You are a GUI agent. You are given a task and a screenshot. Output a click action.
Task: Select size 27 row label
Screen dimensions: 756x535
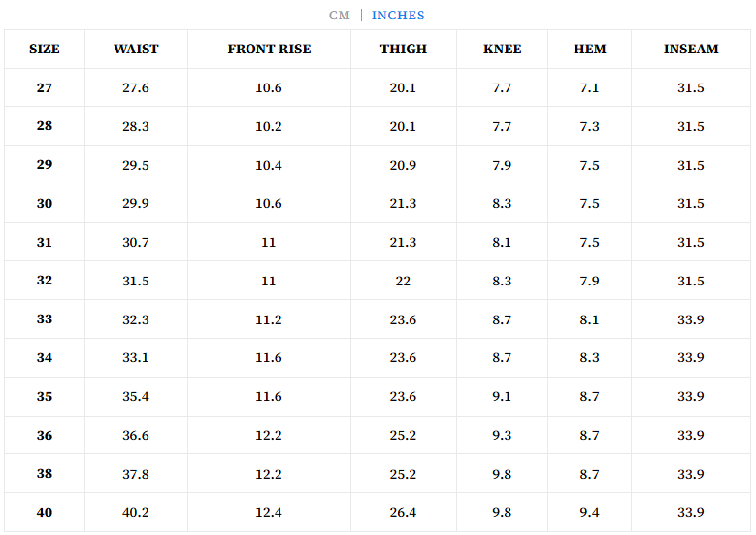tap(45, 88)
